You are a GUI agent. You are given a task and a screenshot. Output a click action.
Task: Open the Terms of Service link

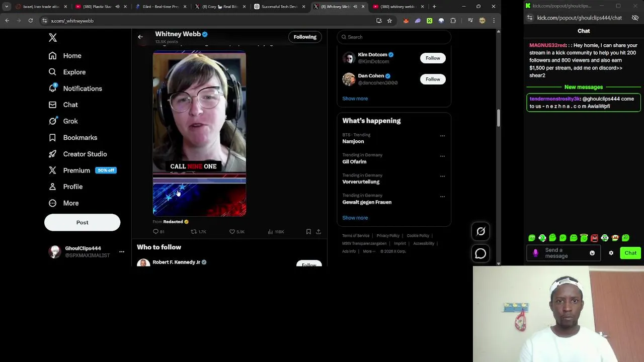356,235
